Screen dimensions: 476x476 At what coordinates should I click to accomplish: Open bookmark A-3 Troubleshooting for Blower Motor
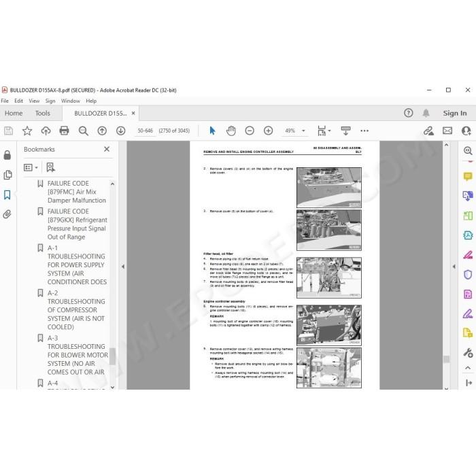[x=78, y=355]
